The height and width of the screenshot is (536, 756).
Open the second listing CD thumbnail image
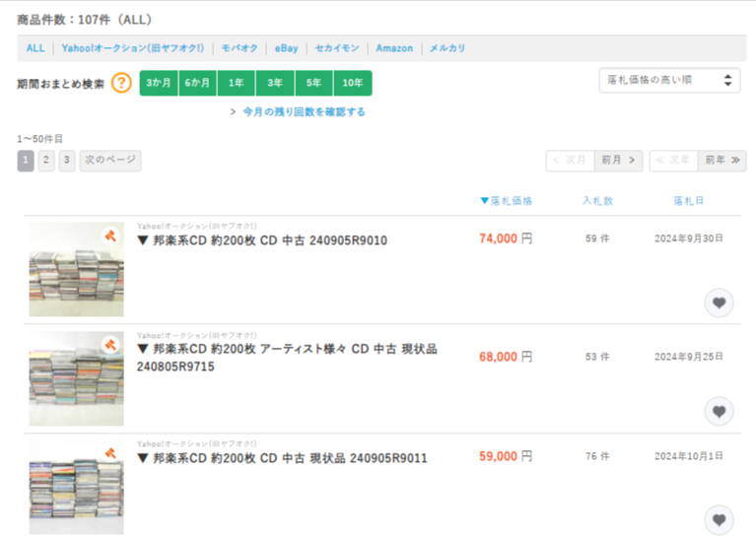pos(76,377)
